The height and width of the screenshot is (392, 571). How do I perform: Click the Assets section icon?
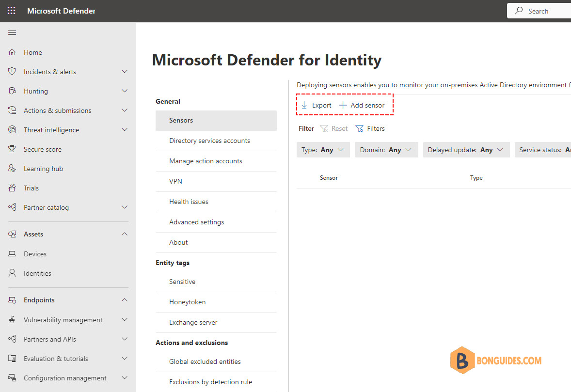[x=12, y=234]
